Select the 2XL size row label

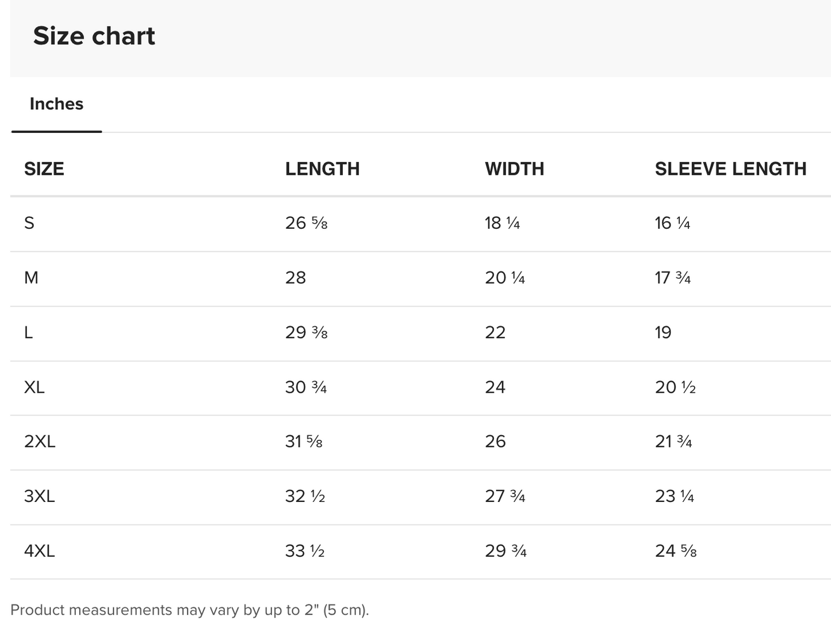40,442
